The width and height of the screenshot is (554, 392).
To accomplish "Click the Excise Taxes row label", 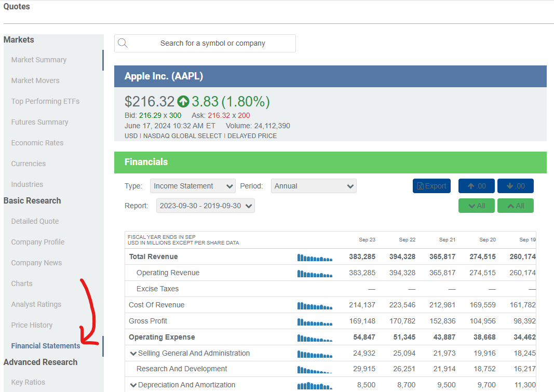I will 157,289.
